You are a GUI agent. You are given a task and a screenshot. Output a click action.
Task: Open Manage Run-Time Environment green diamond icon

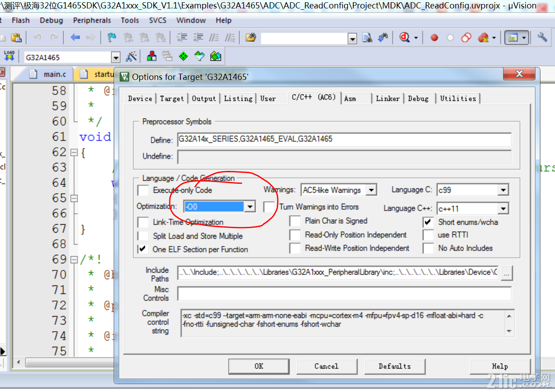(x=184, y=56)
